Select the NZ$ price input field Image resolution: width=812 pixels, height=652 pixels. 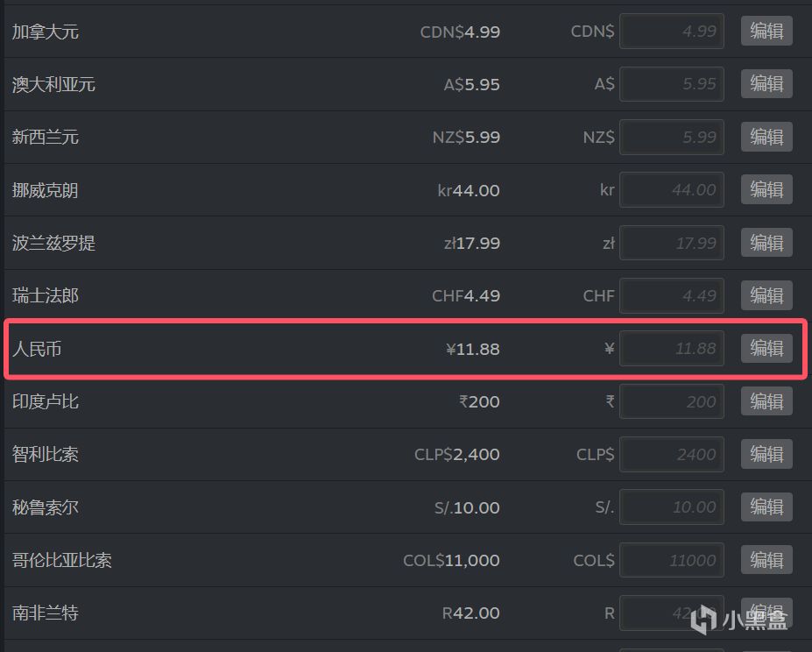(x=672, y=137)
